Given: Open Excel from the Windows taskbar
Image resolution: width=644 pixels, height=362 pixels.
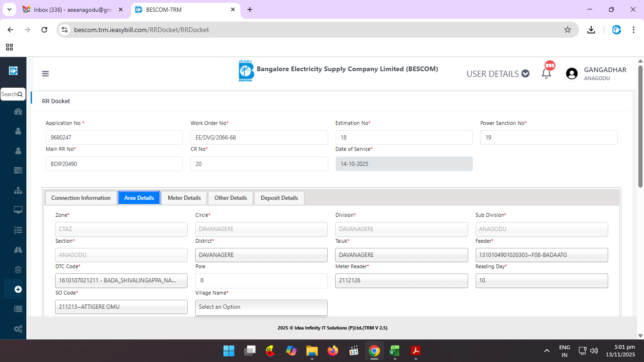Looking at the screenshot, I should pyautogui.click(x=395, y=351).
